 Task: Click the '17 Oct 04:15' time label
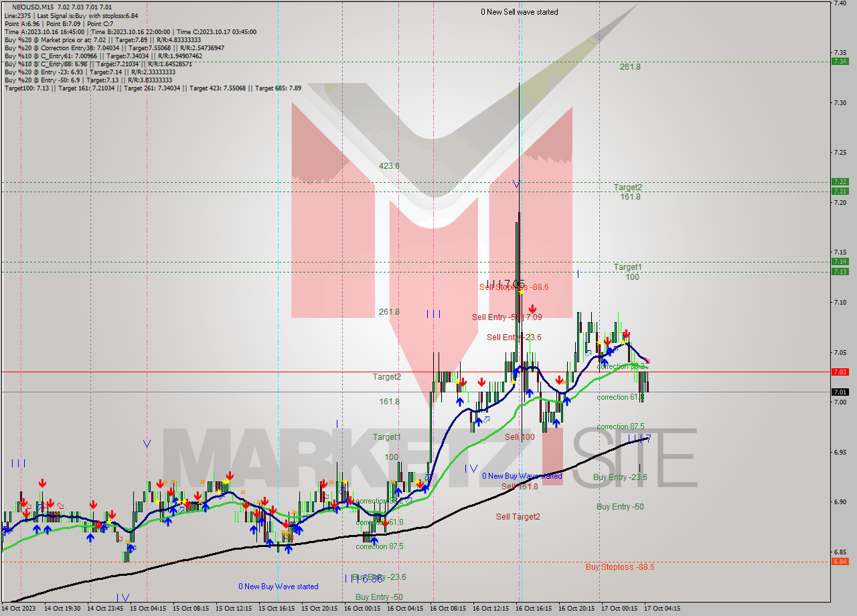[662, 609]
